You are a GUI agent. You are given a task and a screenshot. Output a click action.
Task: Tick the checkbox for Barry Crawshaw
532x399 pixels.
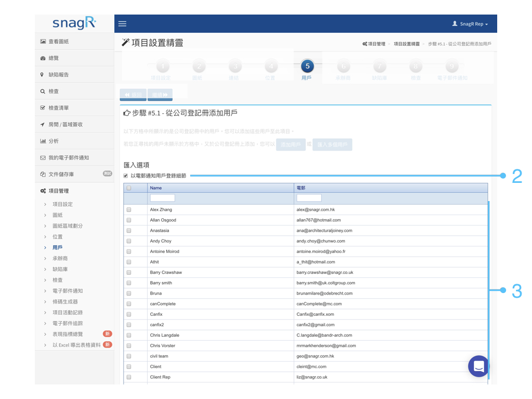point(129,272)
